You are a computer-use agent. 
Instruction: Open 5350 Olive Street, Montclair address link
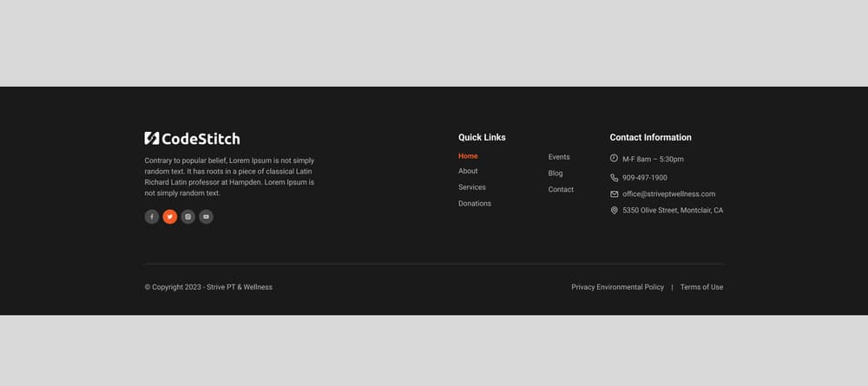tap(673, 210)
